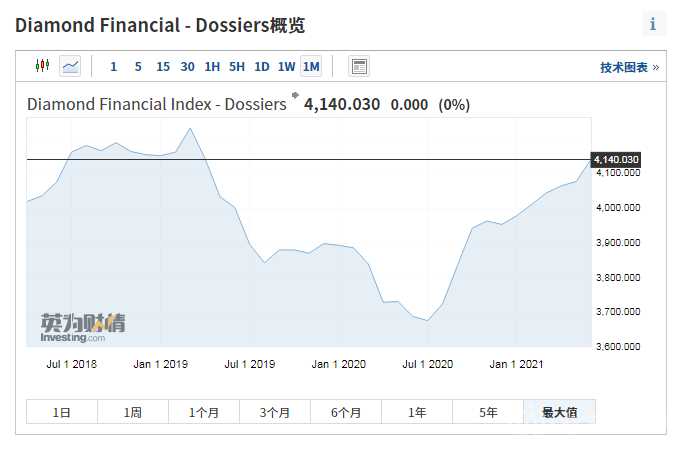Screen dimensions: 682x453
Task: Switch to the 3个月 range tab
Action: point(274,412)
